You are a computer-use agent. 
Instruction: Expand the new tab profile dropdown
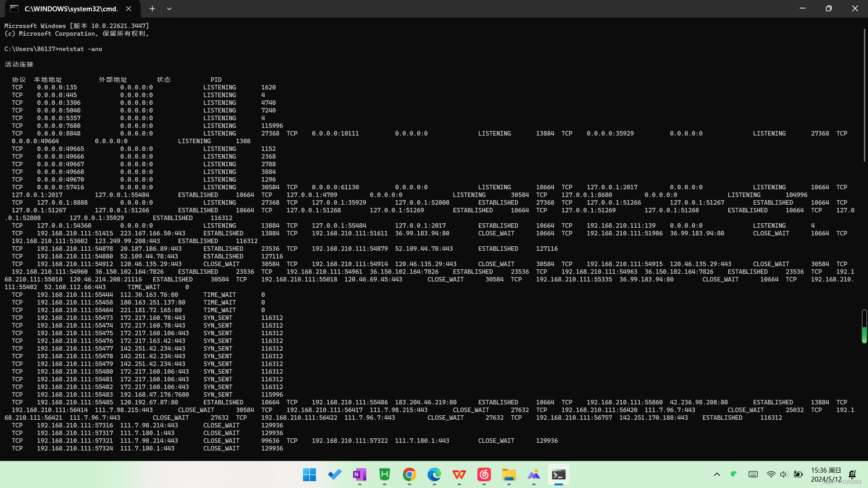pyautogui.click(x=169, y=9)
